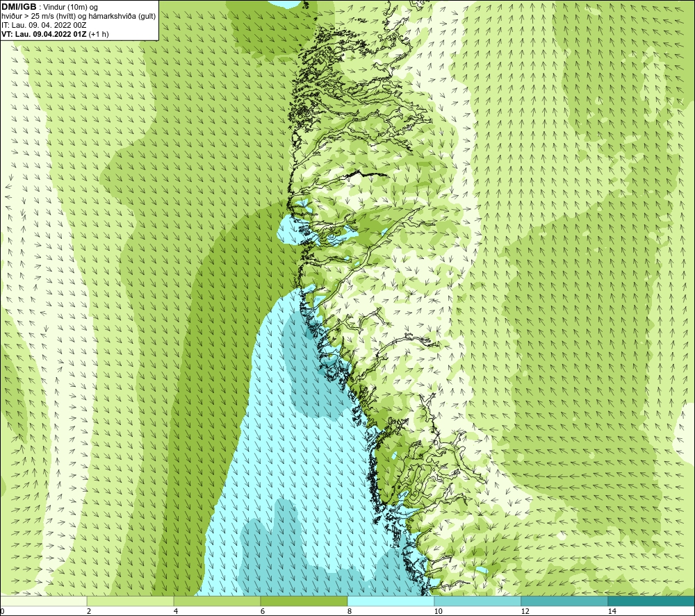The image size is (695, 616).
Task: Click the 'VT: Lau. 09.04.2022 01Z' line
Action: pos(55,34)
